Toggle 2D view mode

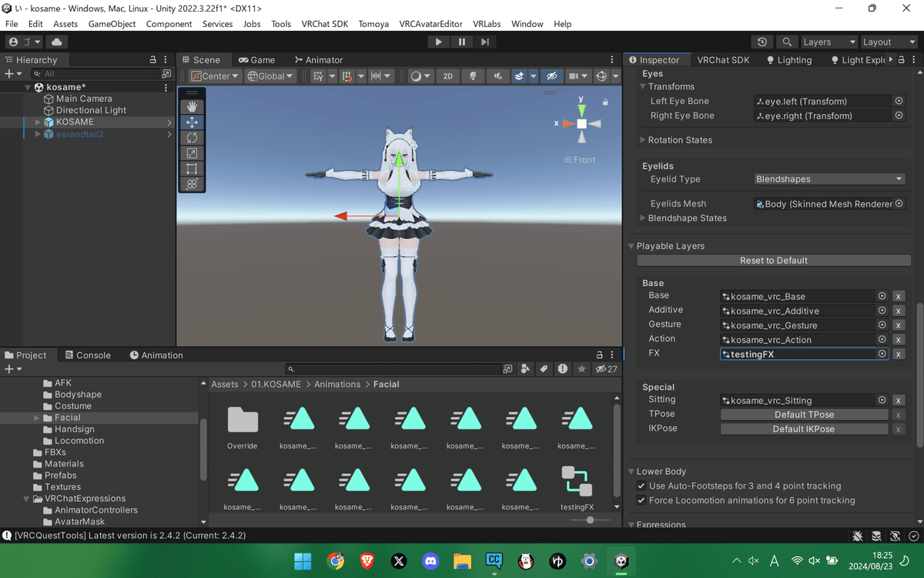click(x=447, y=76)
